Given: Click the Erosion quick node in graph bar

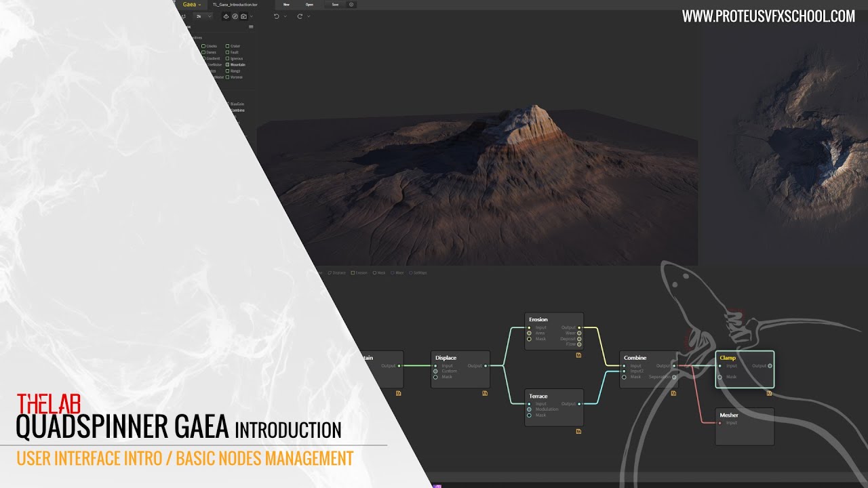Looking at the screenshot, I should tap(359, 272).
